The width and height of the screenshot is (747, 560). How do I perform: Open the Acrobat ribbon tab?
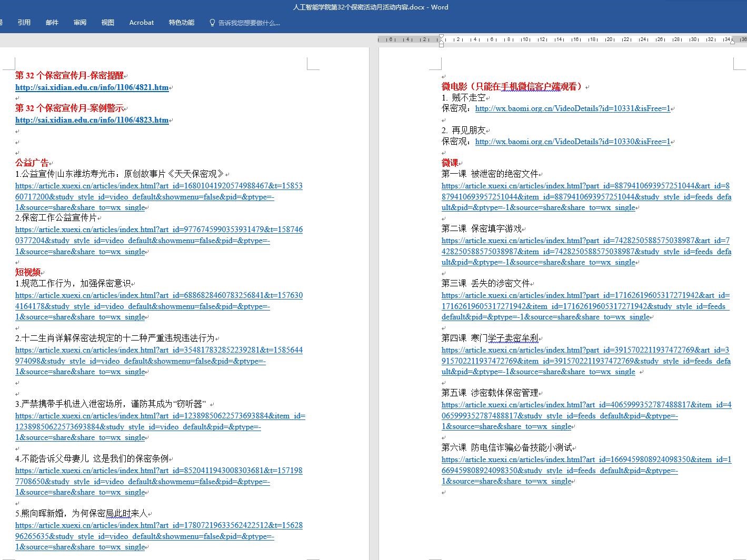pyautogui.click(x=142, y=23)
